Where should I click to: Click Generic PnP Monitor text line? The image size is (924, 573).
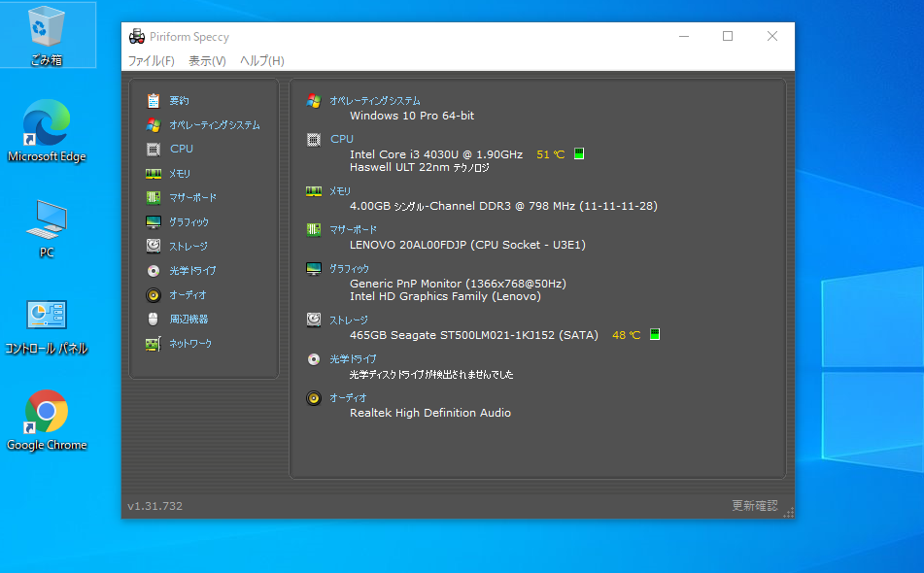[x=458, y=284]
